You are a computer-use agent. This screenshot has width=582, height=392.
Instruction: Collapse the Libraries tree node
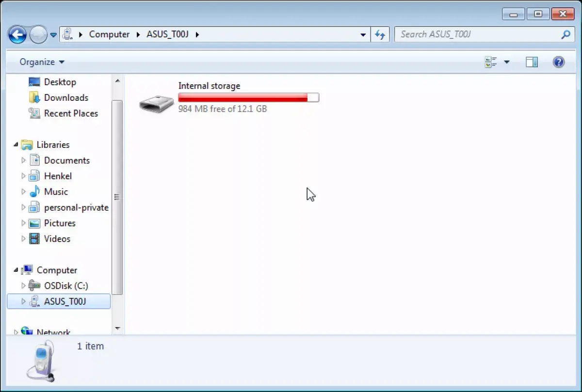click(16, 145)
